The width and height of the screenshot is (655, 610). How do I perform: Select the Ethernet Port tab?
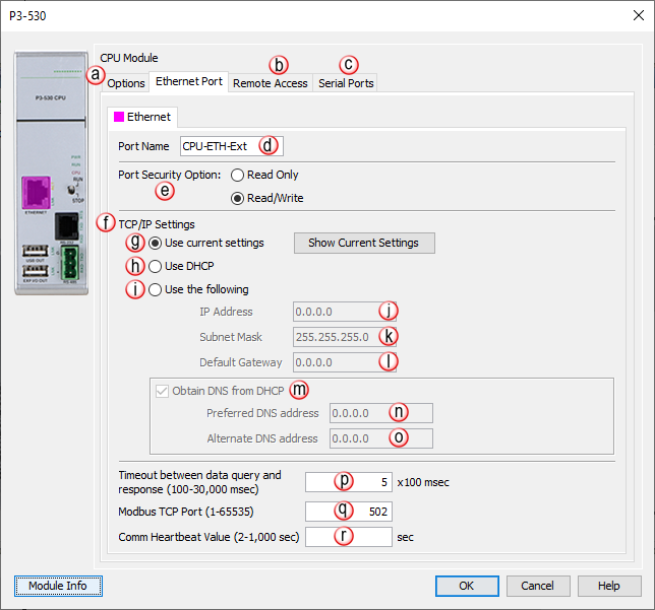[x=189, y=82]
